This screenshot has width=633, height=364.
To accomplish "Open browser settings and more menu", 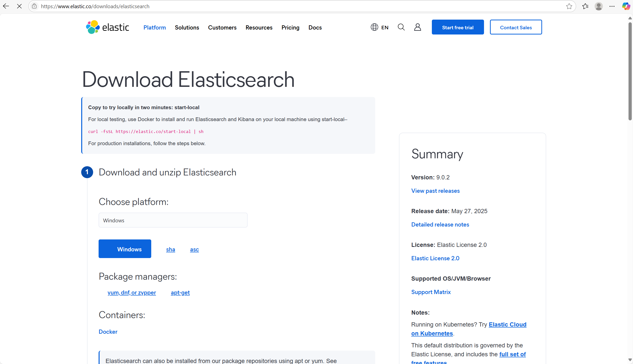I will pyautogui.click(x=612, y=6).
